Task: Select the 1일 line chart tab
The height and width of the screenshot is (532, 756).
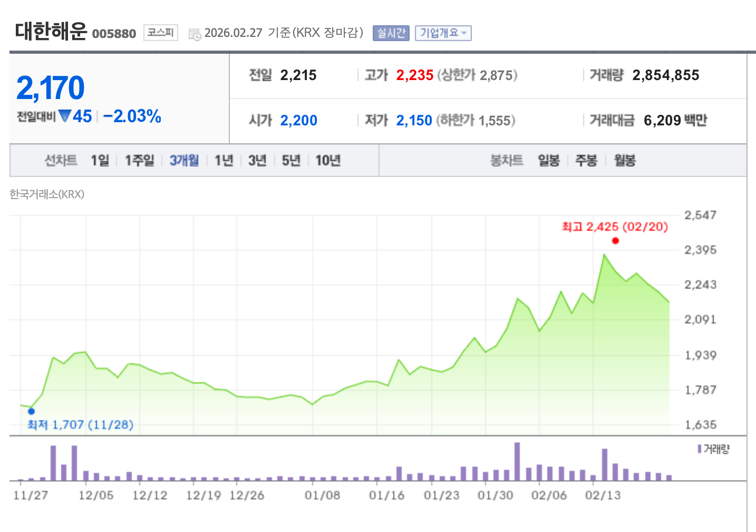Action: 100,160
